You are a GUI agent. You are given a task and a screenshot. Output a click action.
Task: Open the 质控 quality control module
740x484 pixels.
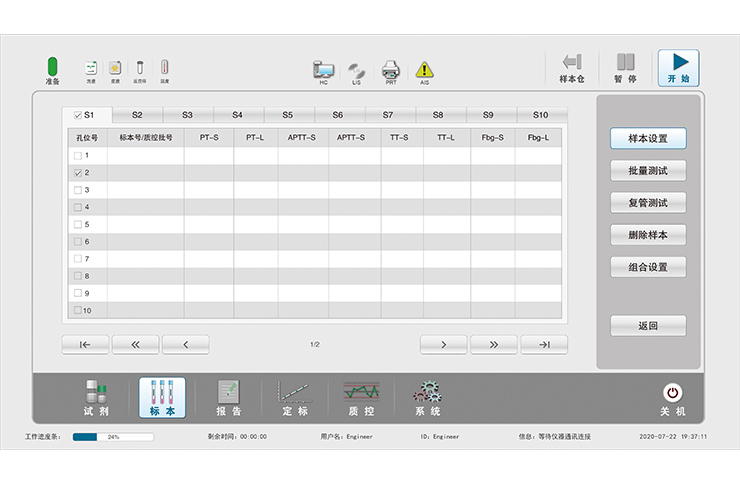pyautogui.click(x=362, y=398)
